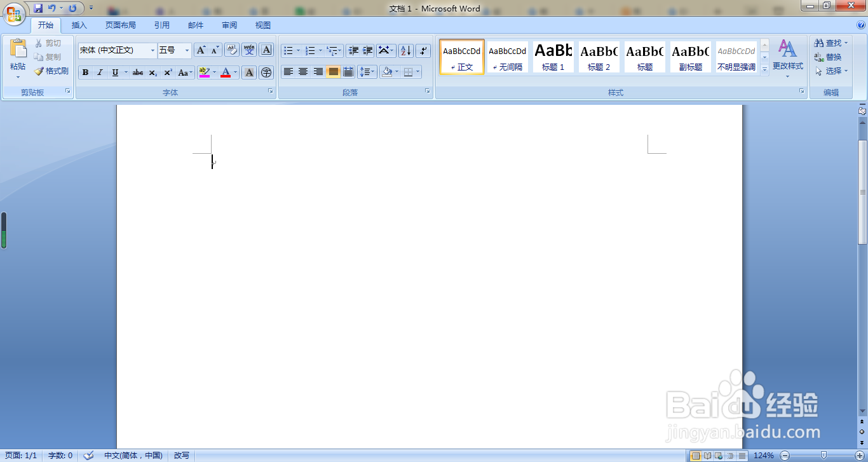Align text right
The image size is (868, 462).
pyautogui.click(x=318, y=72)
